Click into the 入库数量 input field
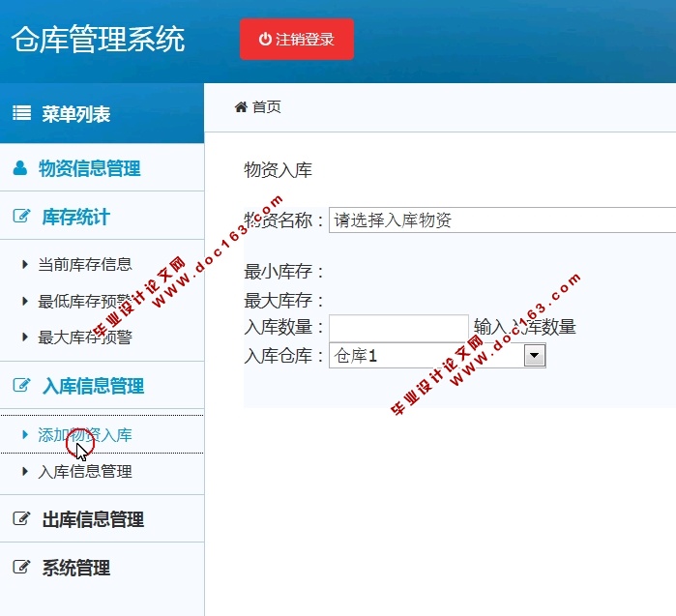Viewport: 676px width, 616px height. pos(398,329)
